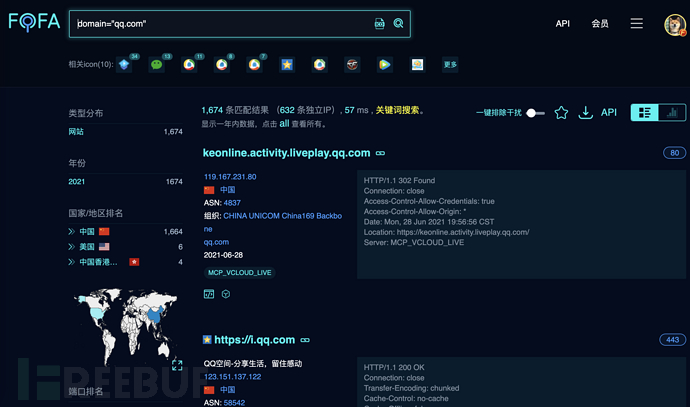This screenshot has width=690, height=407.
Task: Show more related icons with 更多
Action: coord(450,65)
